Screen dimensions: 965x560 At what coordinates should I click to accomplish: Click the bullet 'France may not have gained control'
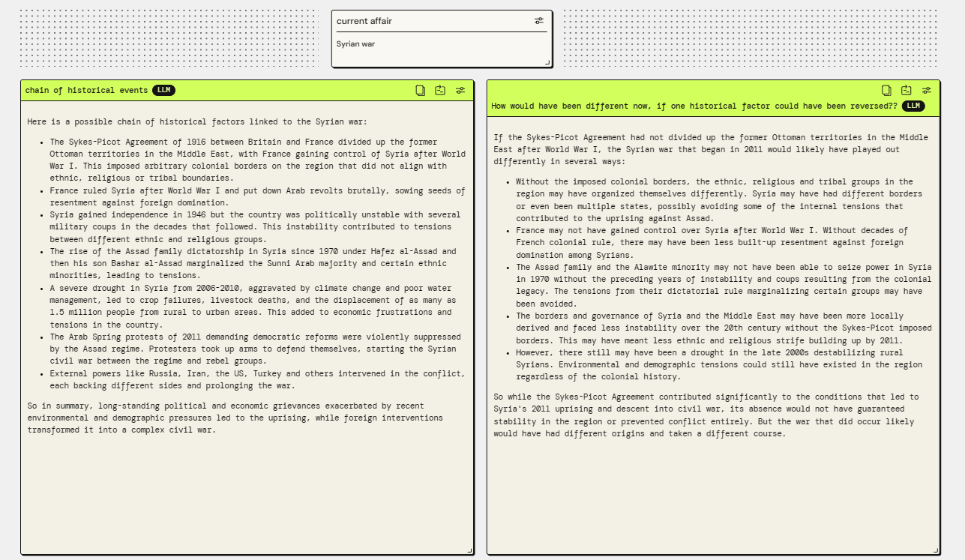(x=712, y=243)
